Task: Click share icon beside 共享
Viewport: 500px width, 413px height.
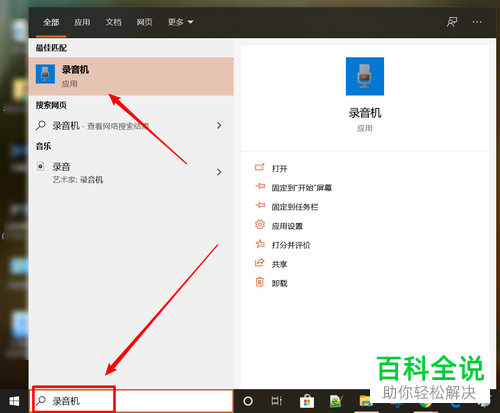Action: click(x=260, y=263)
